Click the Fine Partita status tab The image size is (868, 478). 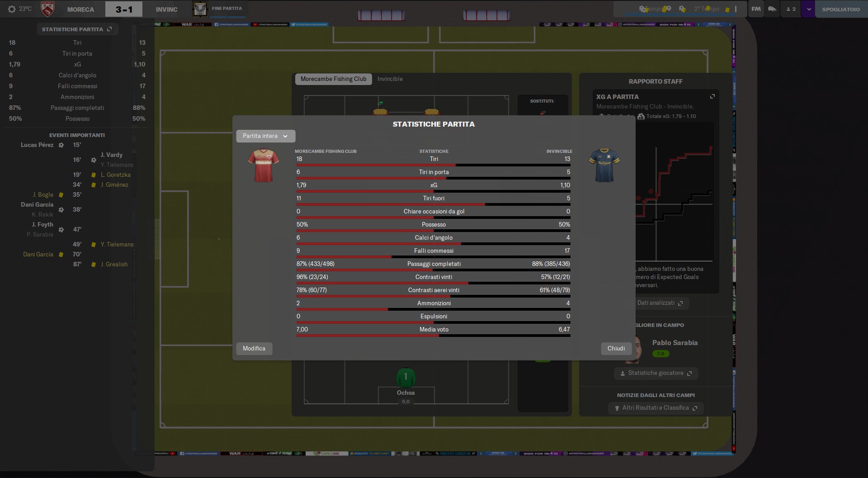coord(227,9)
